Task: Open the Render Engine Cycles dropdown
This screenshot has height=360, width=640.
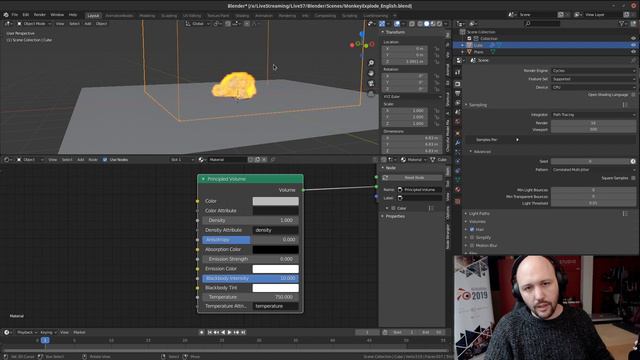Action: click(593, 71)
